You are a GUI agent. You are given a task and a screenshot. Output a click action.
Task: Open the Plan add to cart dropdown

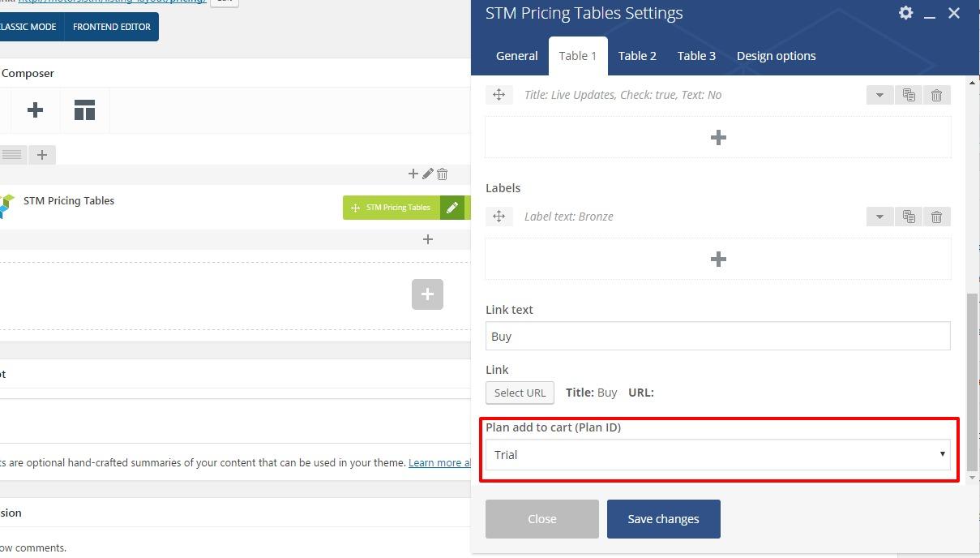point(718,454)
